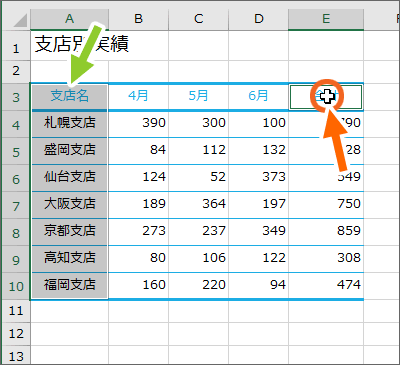The height and width of the screenshot is (365, 400).
Task: Click the cell containing 106
Action: [199, 259]
